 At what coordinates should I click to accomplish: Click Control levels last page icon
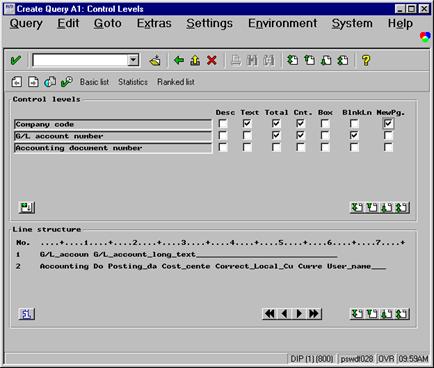coord(402,208)
